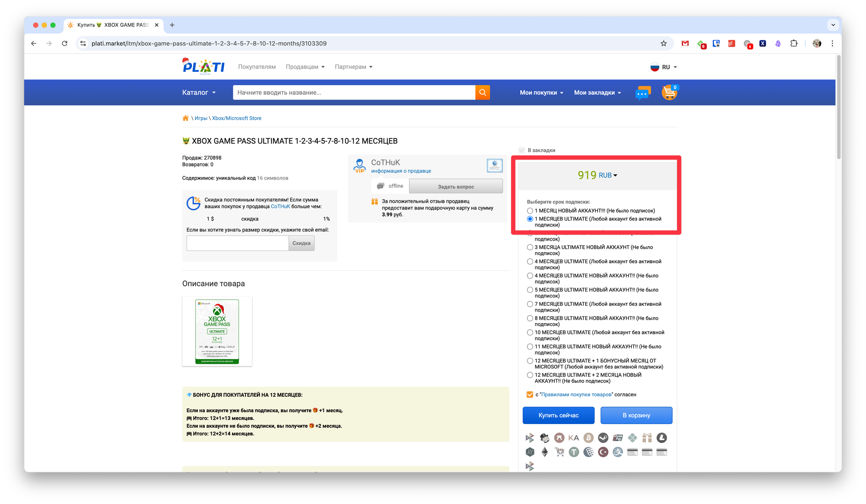Image resolution: width=866 pixels, height=504 pixels.
Task: Select 12 МЕСЯЦЕВ + 2 МЕСЯЦА НОВЫЙ АККАУНТ option
Action: [530, 375]
